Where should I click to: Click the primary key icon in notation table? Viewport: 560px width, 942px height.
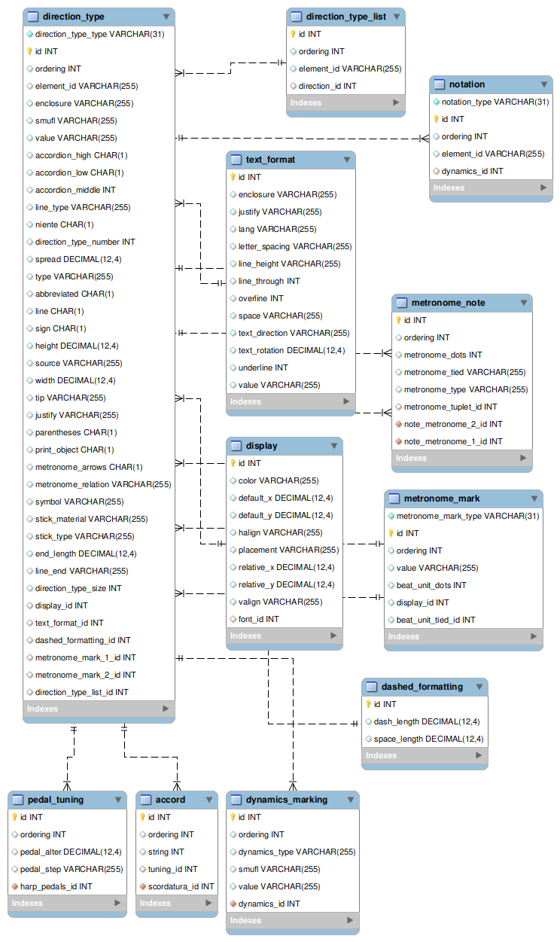click(436, 119)
